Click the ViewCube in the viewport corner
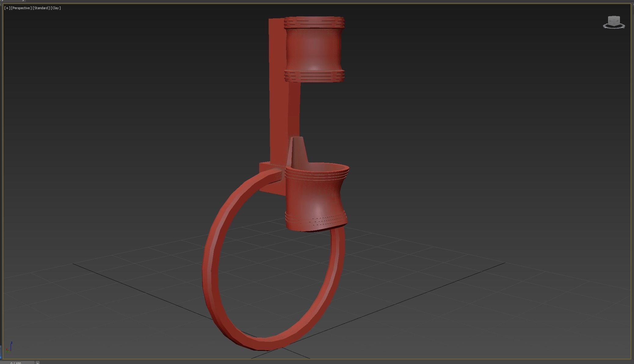 614,21
